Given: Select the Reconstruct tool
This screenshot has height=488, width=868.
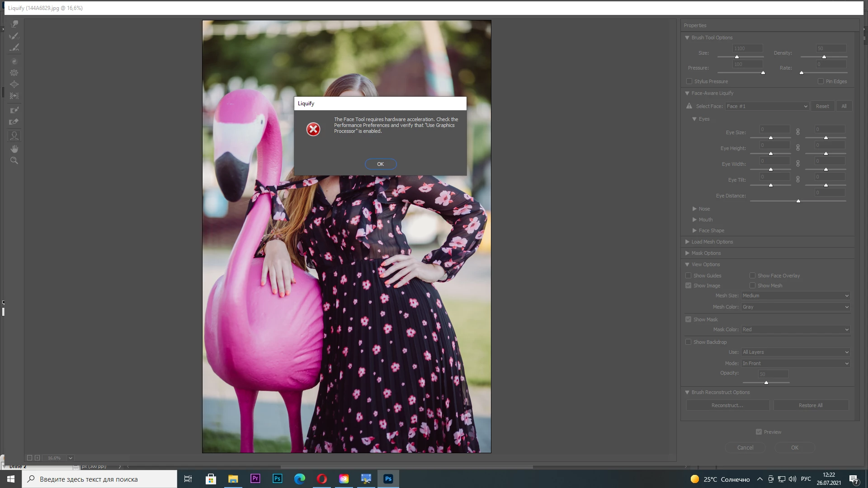Looking at the screenshot, I should 14,36.
